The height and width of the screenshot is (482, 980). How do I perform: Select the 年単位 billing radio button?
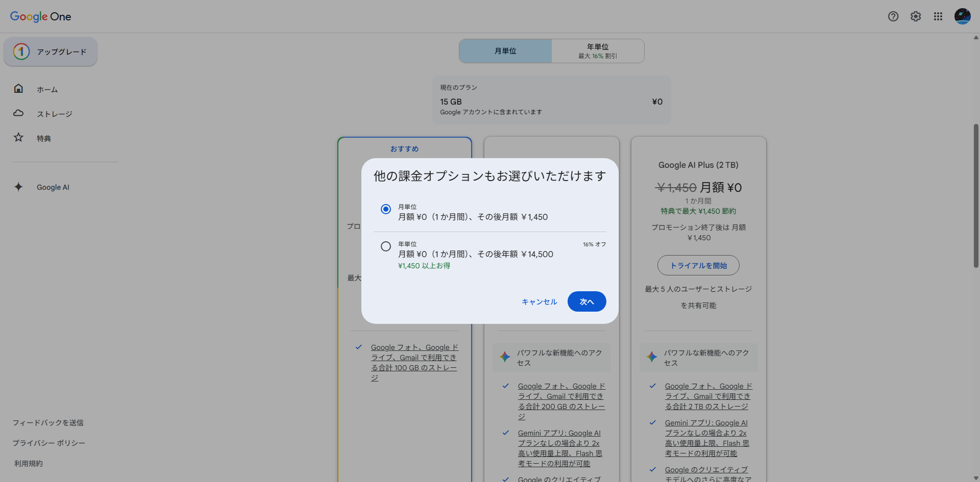pyautogui.click(x=386, y=246)
